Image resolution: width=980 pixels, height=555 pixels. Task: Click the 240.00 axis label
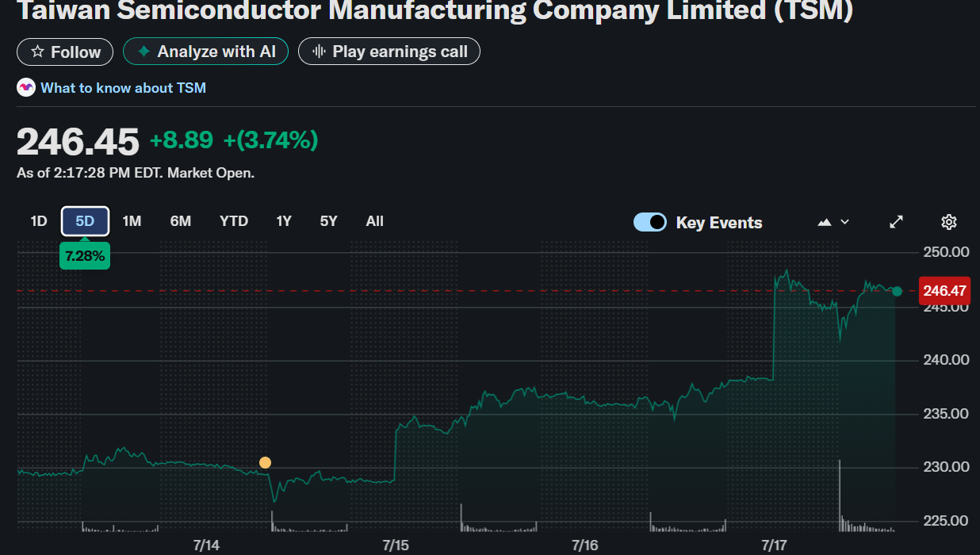[946, 360]
